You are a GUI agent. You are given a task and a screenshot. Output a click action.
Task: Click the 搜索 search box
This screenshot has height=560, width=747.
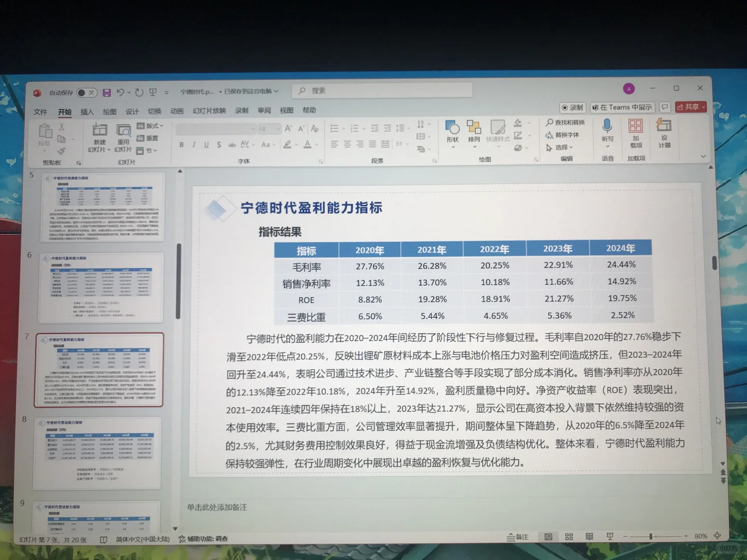click(382, 91)
